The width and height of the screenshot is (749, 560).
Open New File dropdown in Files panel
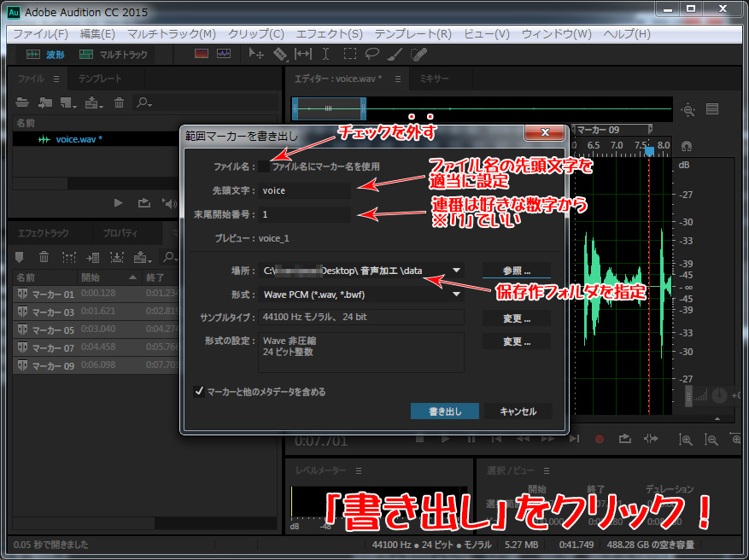click(68, 102)
